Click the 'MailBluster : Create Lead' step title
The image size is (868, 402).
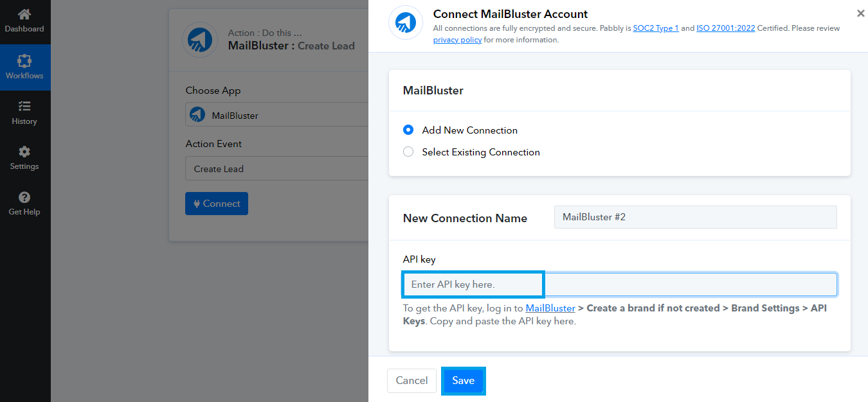point(291,46)
